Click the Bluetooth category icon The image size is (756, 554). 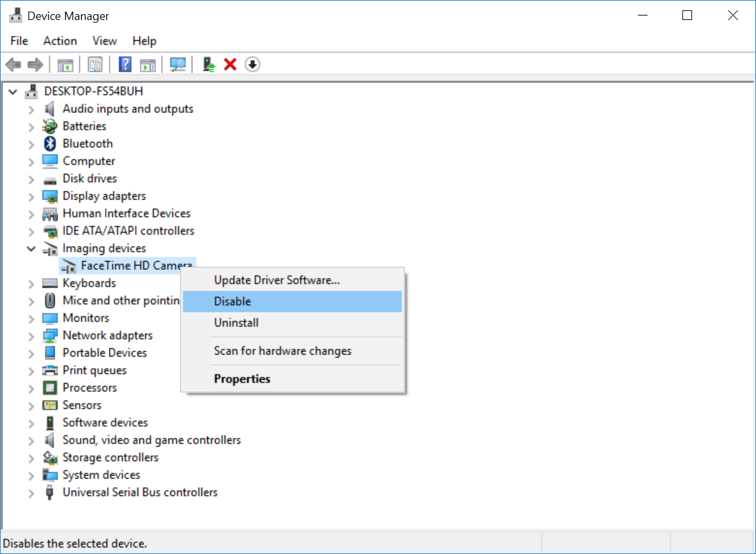(x=50, y=143)
